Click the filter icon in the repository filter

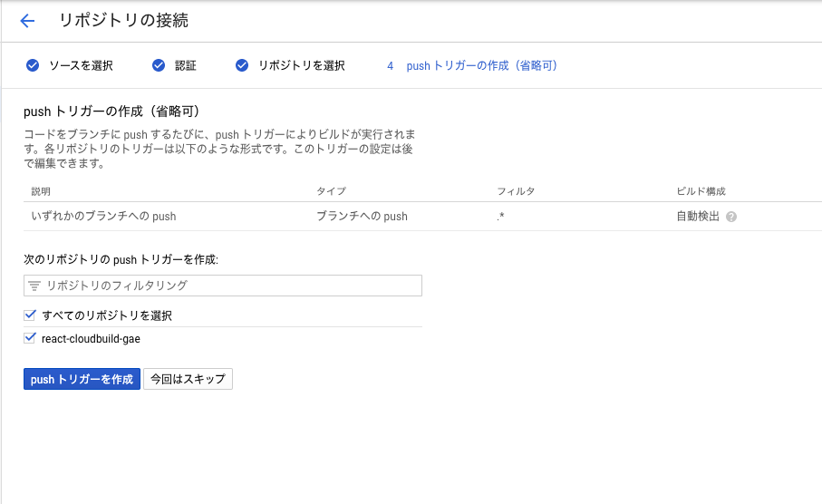[x=34, y=286]
